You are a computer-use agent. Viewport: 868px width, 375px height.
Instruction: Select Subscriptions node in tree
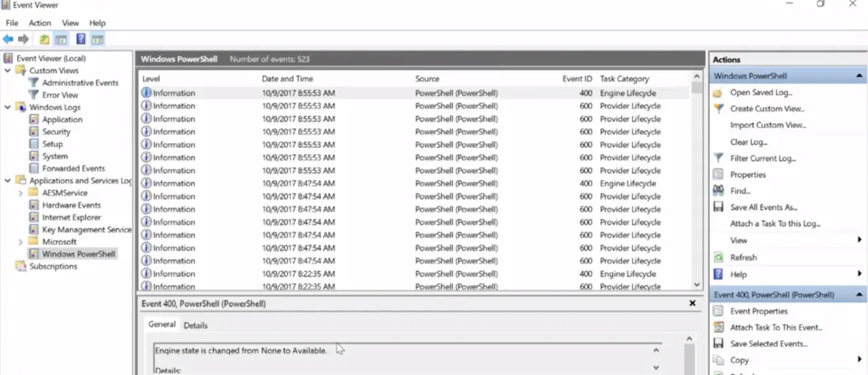coord(53,266)
